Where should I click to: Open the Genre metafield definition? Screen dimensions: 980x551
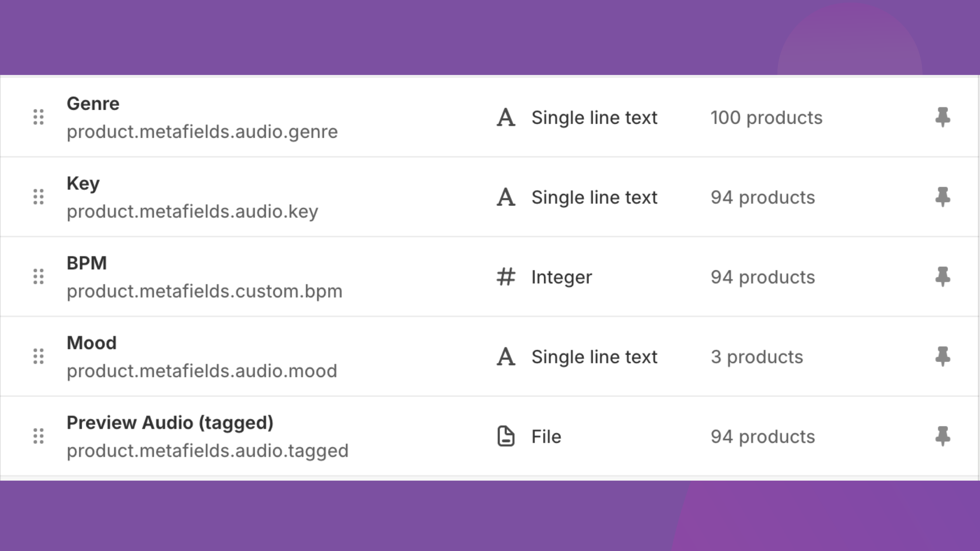93,104
